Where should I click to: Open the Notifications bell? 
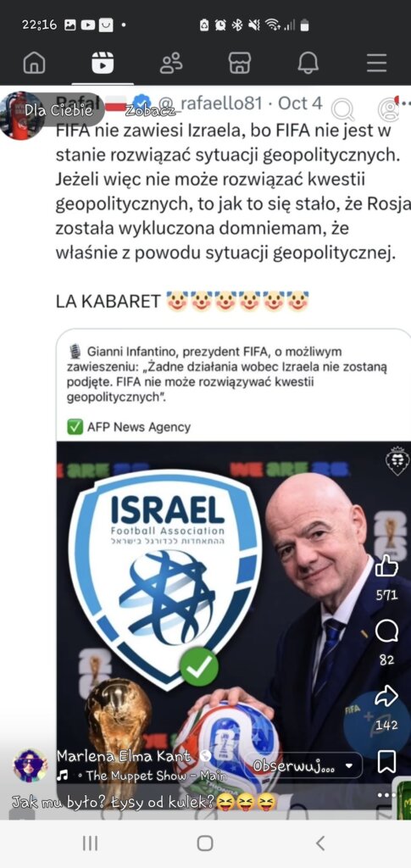308,63
